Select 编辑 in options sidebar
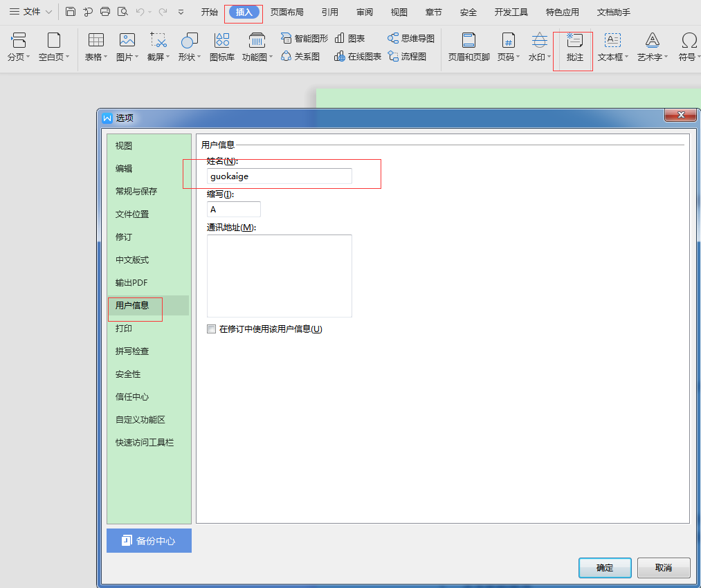701x588 pixels. coord(124,169)
